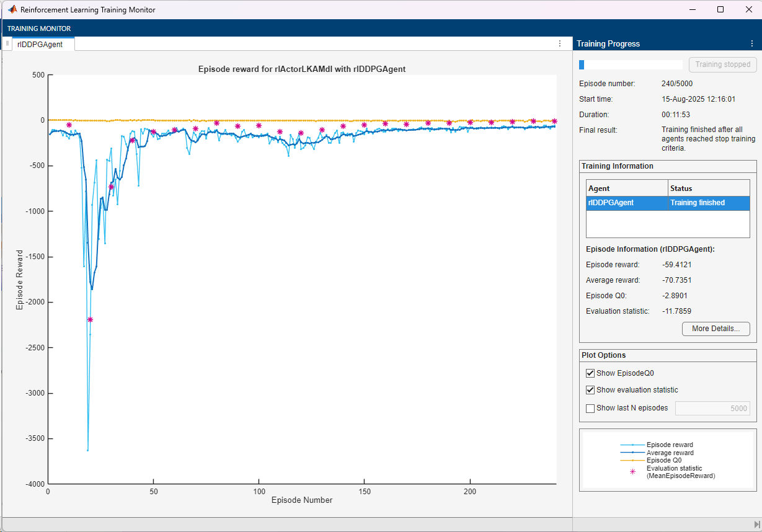
Task: Click the evaluation statistic star near episode 20
Action: tap(90, 320)
